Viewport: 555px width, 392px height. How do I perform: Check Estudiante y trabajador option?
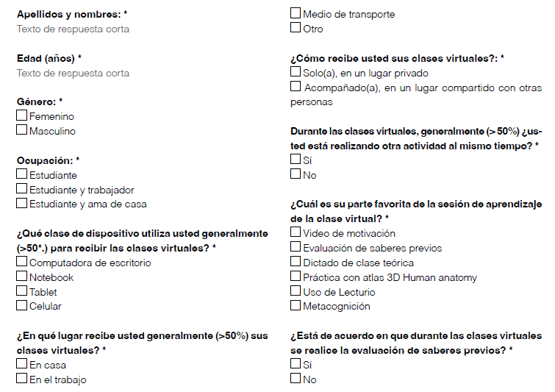point(22,190)
